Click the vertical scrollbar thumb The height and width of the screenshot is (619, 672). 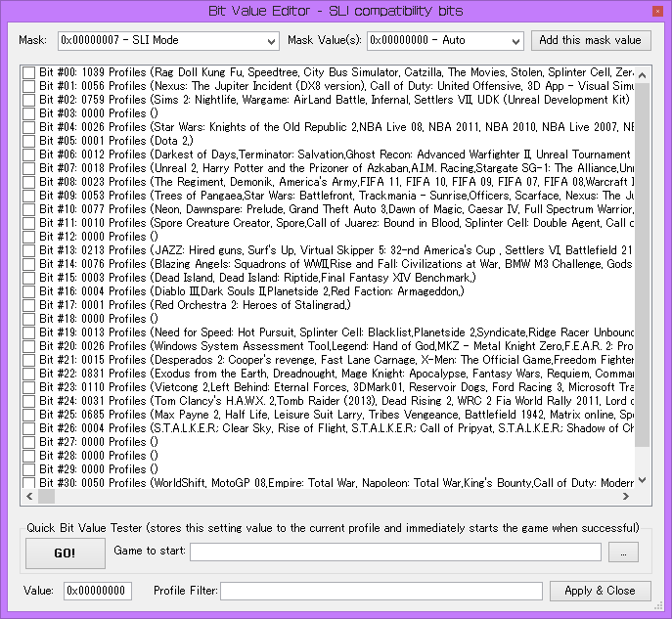[642, 266]
